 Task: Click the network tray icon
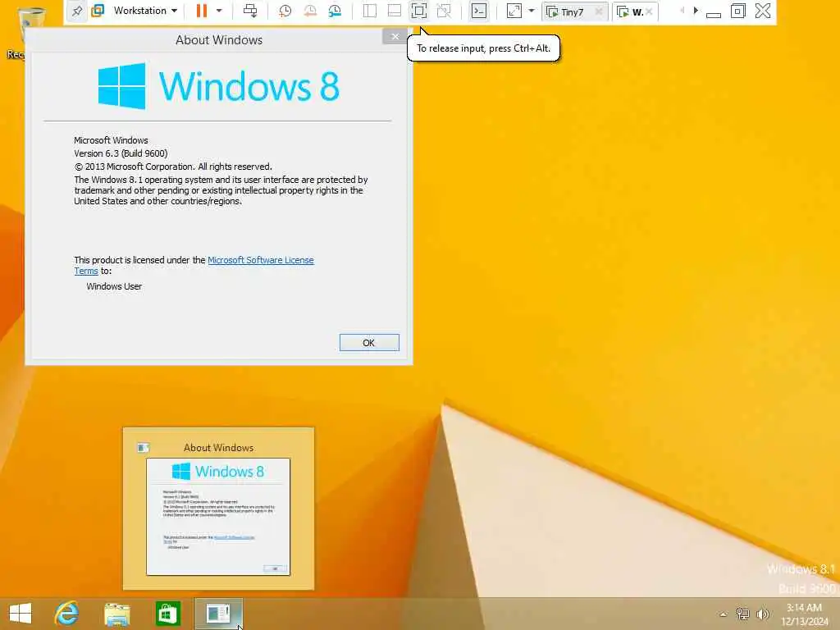[742, 614]
